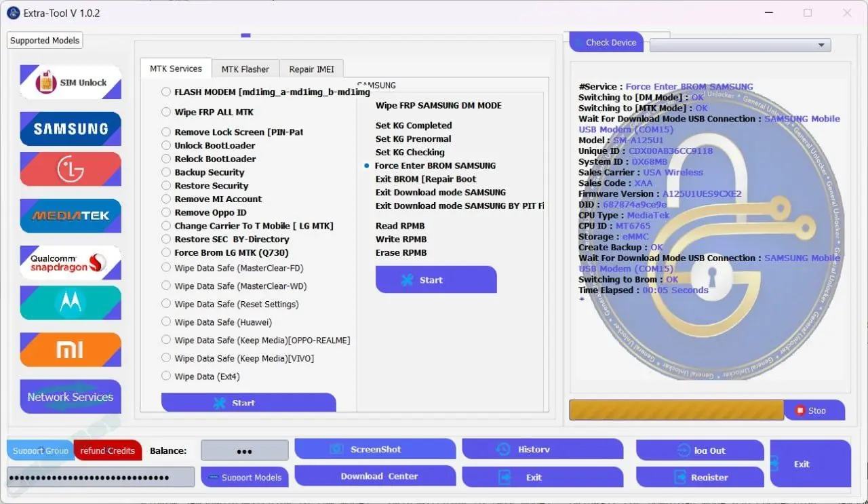Screen dimensions: 868x504
Task: Choose Set KG Completed
Action: [414, 125]
